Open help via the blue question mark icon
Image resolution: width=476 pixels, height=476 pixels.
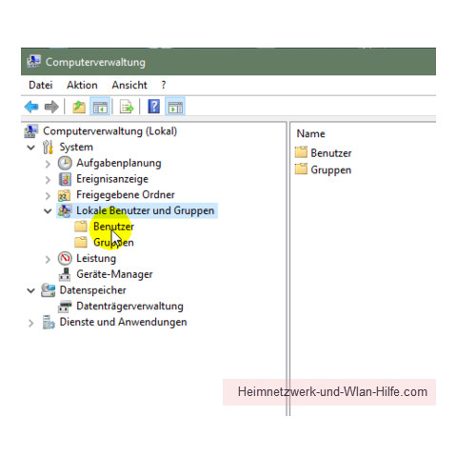tap(154, 107)
